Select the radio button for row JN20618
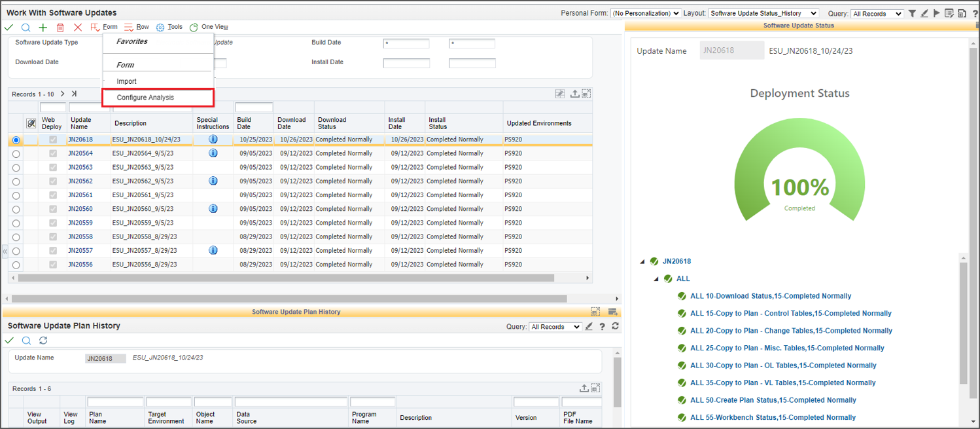The height and width of the screenshot is (429, 980). pyautogui.click(x=16, y=140)
